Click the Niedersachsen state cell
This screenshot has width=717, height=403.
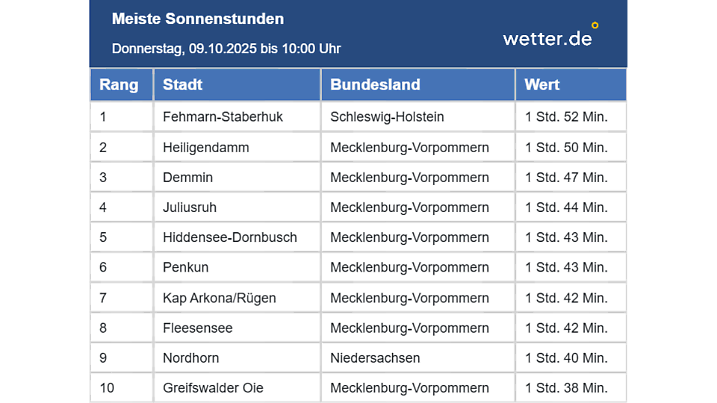pos(374,357)
